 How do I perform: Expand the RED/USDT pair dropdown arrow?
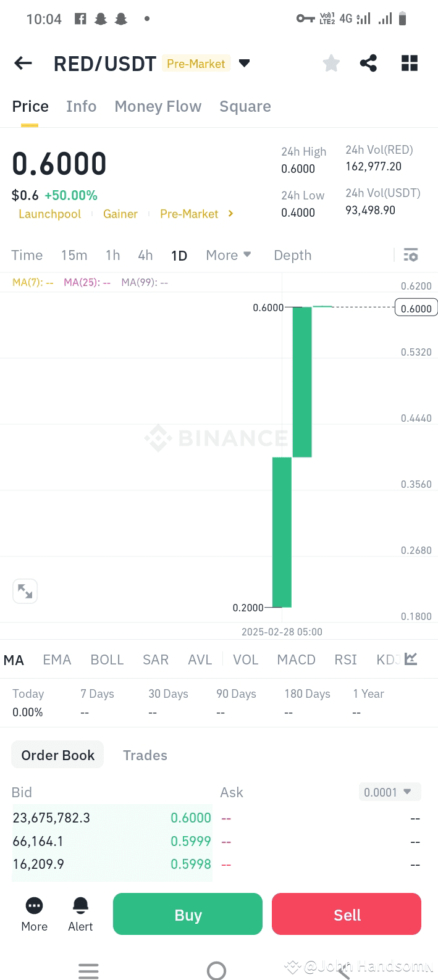(244, 63)
